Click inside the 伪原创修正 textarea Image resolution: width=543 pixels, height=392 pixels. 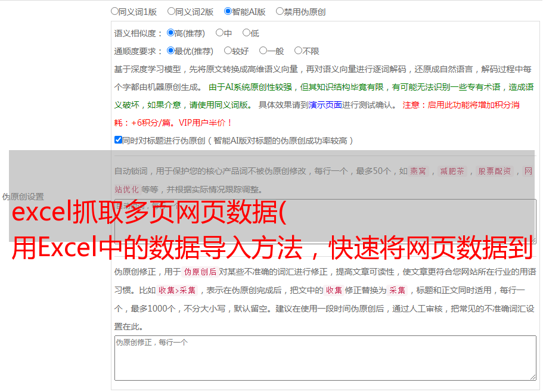click(x=325, y=358)
